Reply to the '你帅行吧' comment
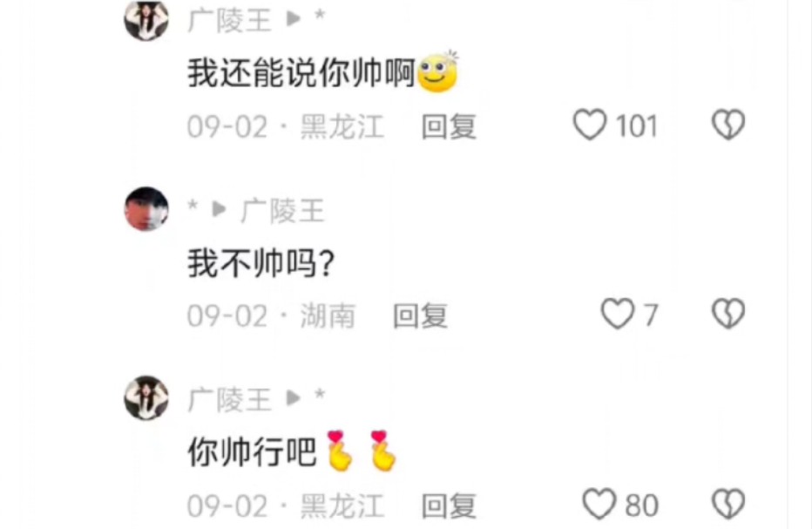Screen dimensions: 812x529 [449, 505]
